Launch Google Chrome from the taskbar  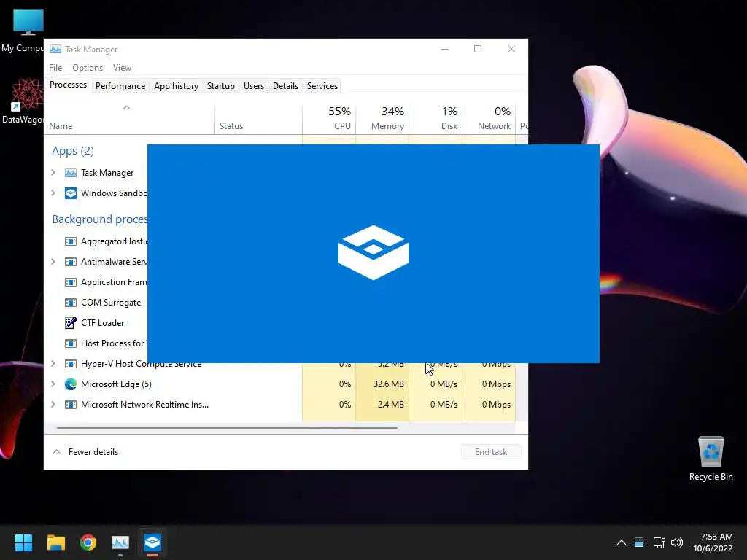click(x=88, y=542)
